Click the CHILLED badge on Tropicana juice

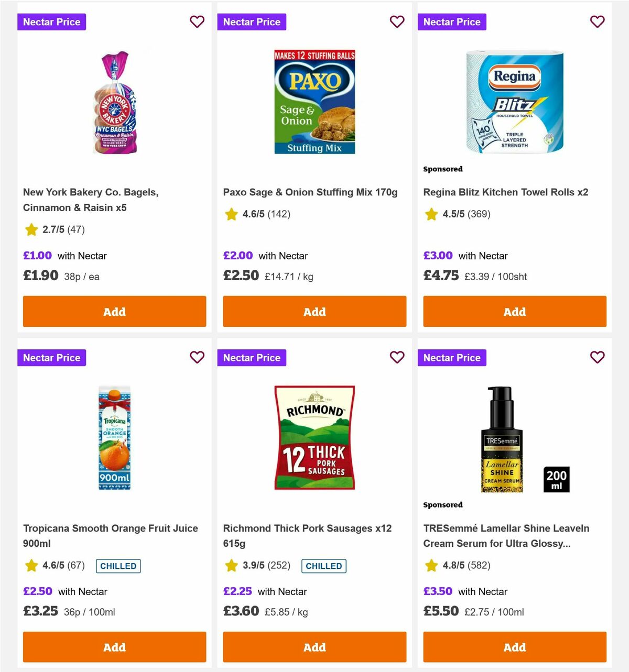(x=118, y=566)
